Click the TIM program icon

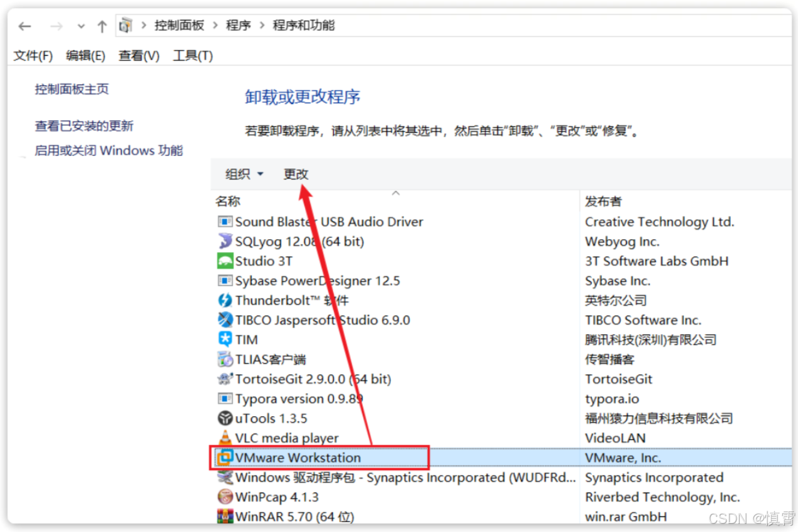pos(225,339)
